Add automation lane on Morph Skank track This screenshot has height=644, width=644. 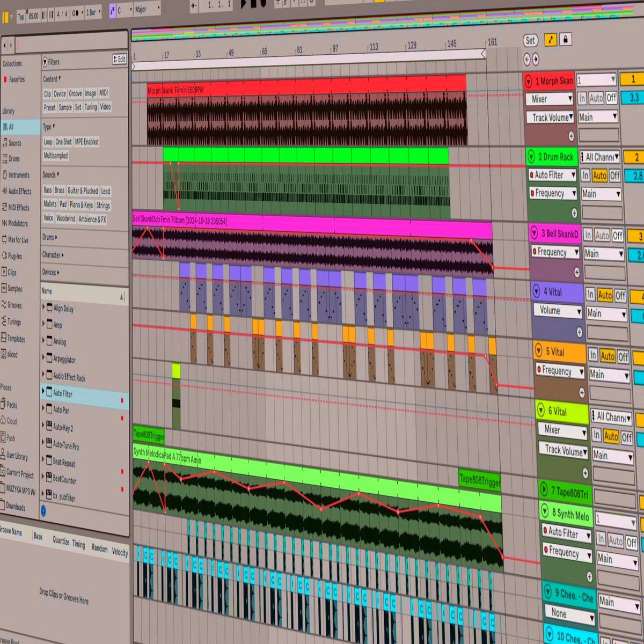tap(571, 136)
